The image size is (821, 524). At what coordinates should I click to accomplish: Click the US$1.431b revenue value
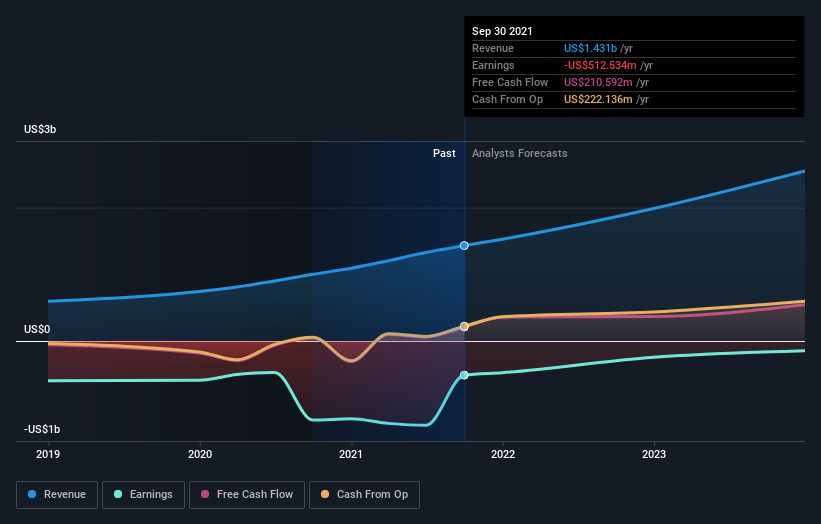click(590, 48)
